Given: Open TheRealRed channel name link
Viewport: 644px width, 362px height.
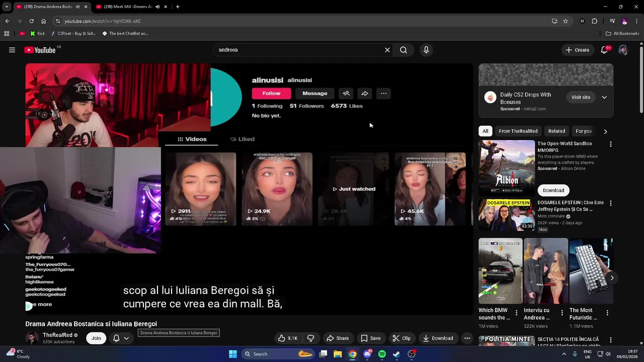Looking at the screenshot, I should (57, 335).
